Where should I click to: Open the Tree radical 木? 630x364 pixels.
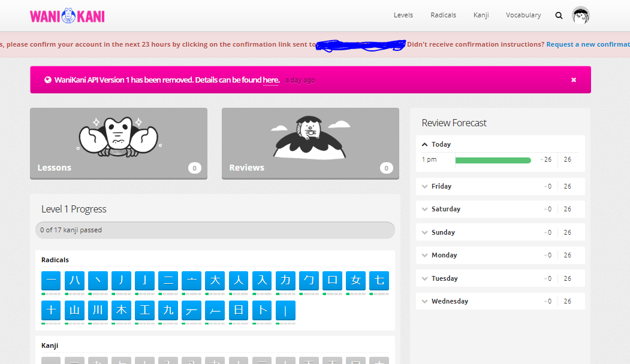(121, 310)
